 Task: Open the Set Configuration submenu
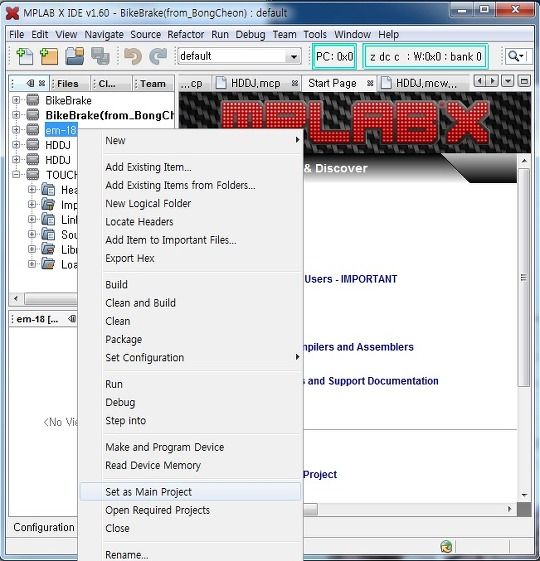(x=190, y=357)
